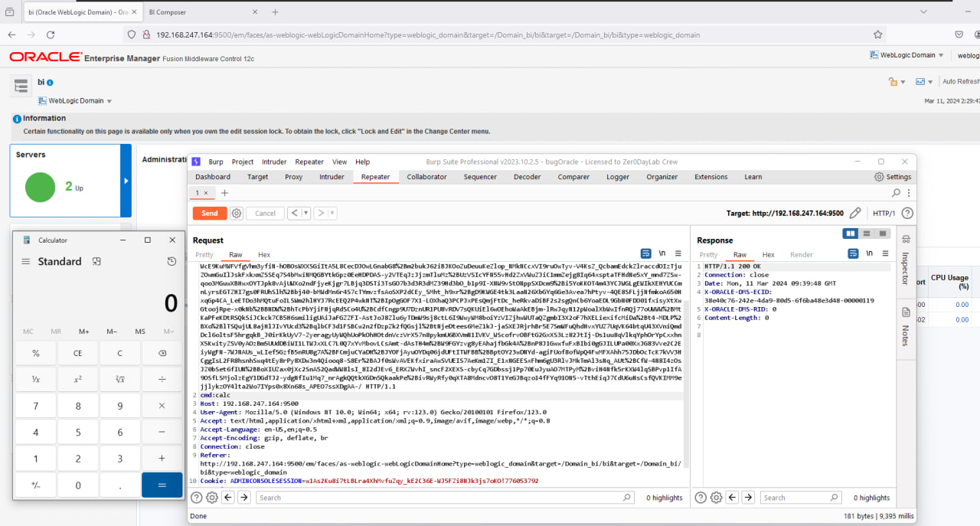Open the Intruder menu in menu bar
980x526 pixels.
coord(274,162)
